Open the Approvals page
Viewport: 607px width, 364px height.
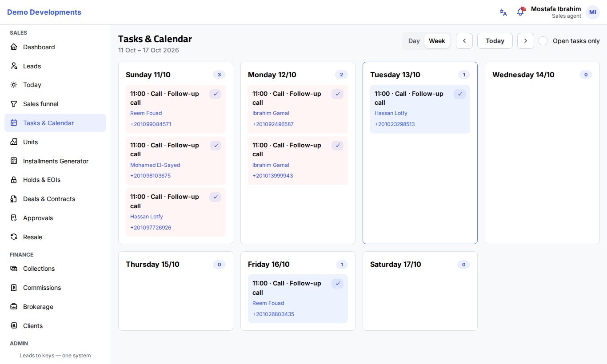(55, 218)
